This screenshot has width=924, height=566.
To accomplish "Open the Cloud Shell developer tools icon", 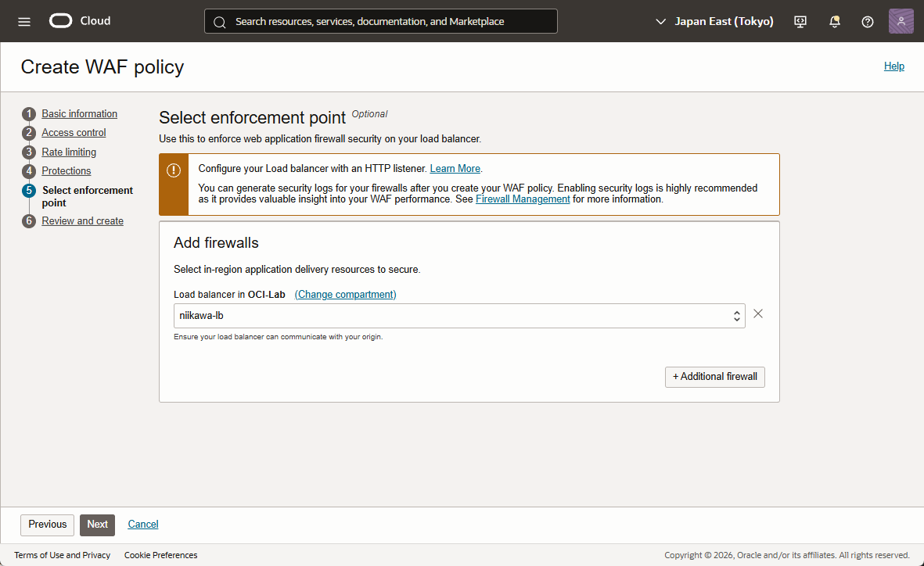I will click(x=800, y=22).
